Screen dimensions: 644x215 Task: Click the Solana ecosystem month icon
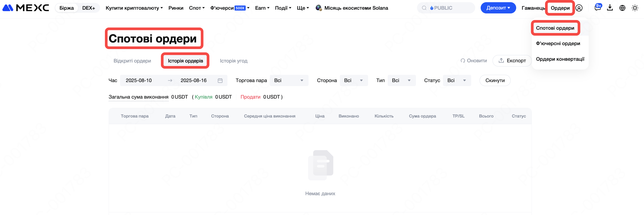point(318,8)
